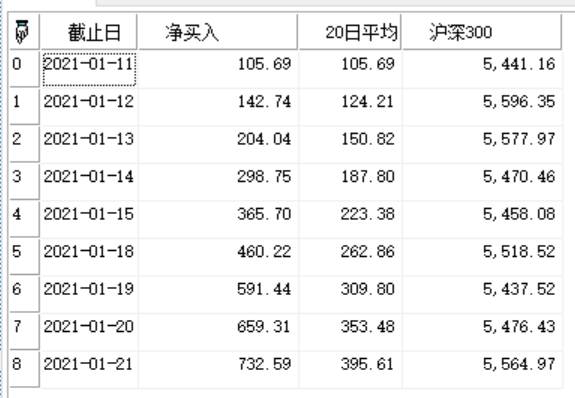Click the grid selector icon in the header corner
Screen dimensions: 575x398
(22, 32)
